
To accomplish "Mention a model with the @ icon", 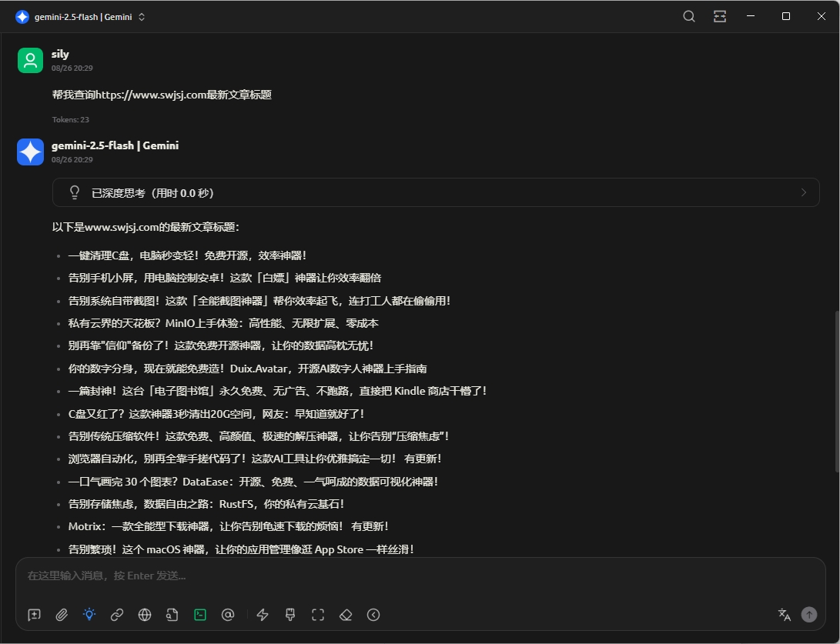I will [228, 615].
